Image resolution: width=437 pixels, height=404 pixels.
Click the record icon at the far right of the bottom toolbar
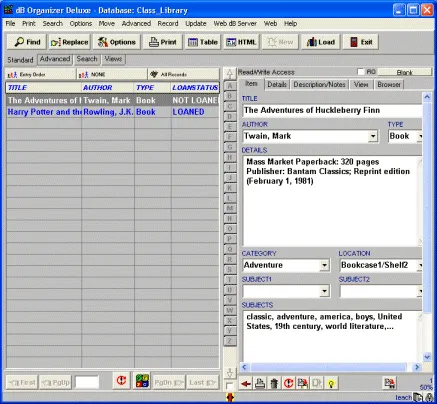(x=389, y=383)
